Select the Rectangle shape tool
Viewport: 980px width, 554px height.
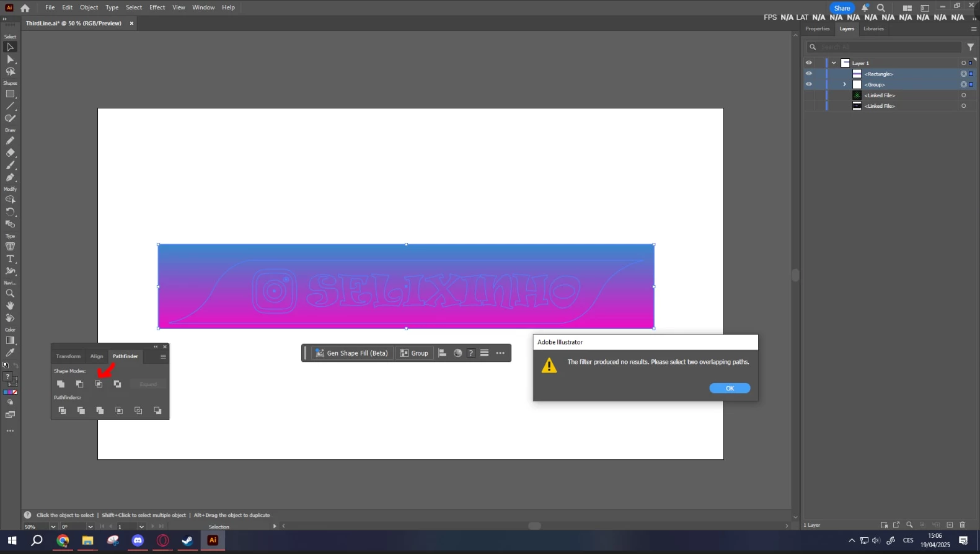click(x=10, y=94)
